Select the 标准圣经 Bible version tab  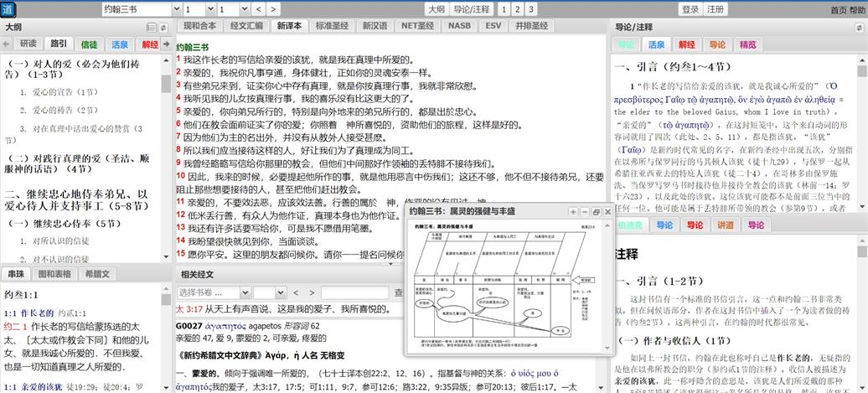click(332, 26)
